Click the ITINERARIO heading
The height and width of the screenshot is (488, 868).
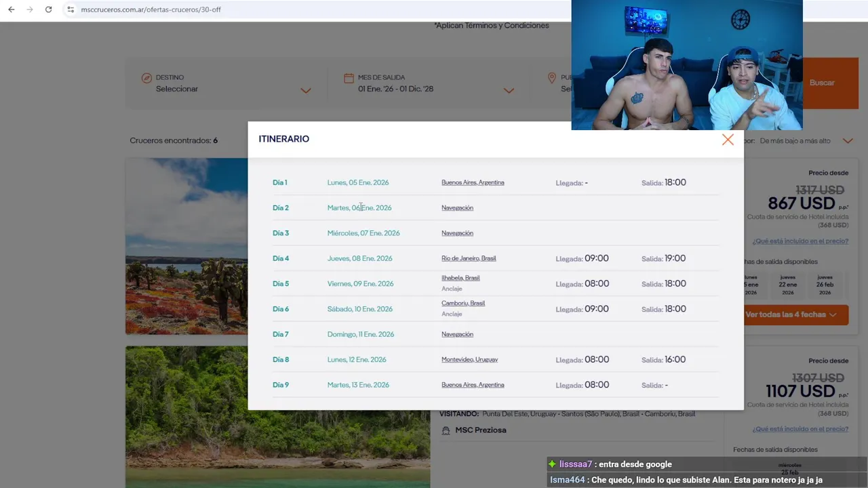[x=283, y=139]
